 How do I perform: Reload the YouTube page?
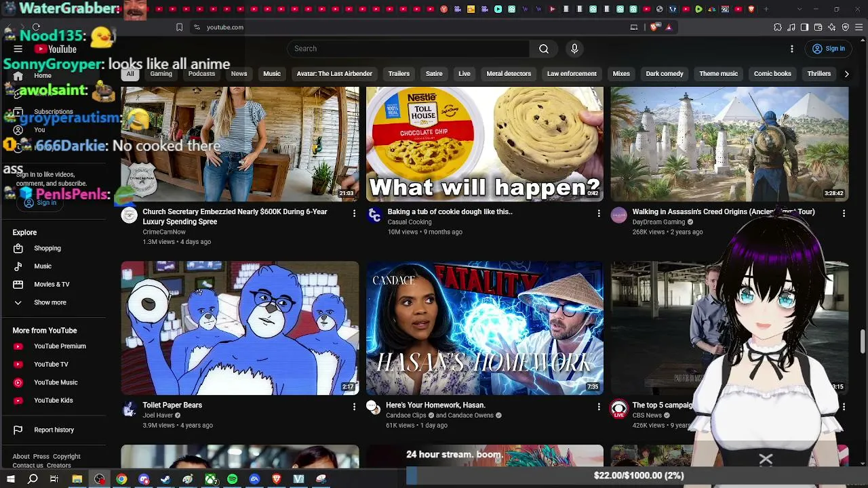pyautogui.click(x=36, y=27)
